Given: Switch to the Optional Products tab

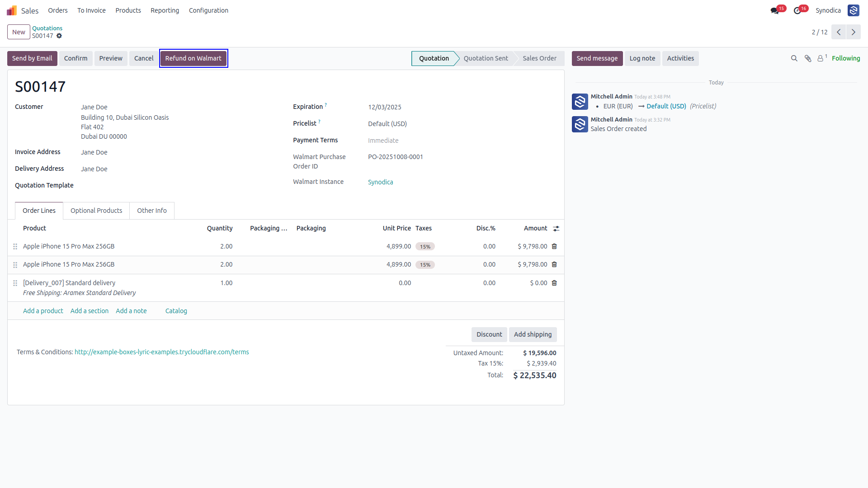Looking at the screenshot, I should (x=96, y=211).
